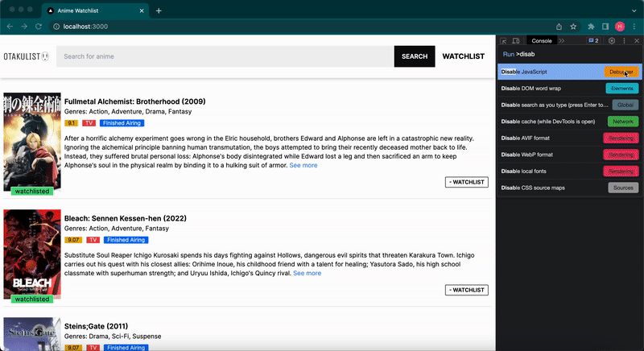
Task: Run Disable local fonts command
Action: pos(569,171)
